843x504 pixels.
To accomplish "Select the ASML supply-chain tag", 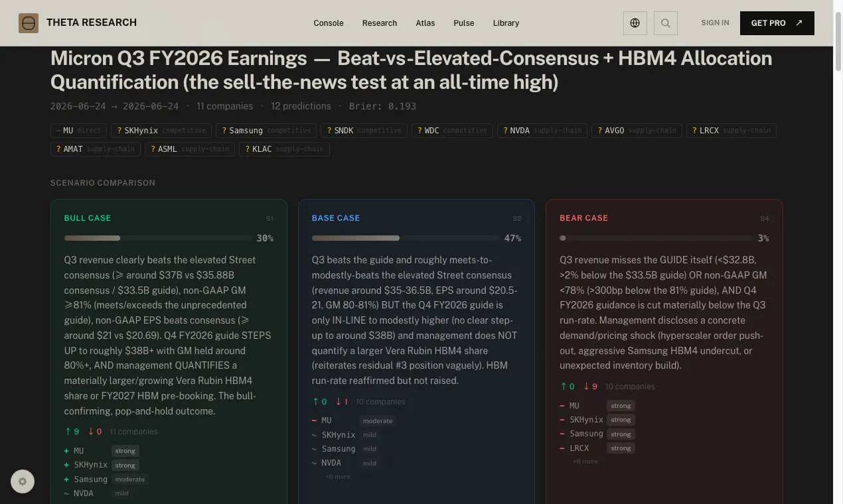I will point(190,149).
